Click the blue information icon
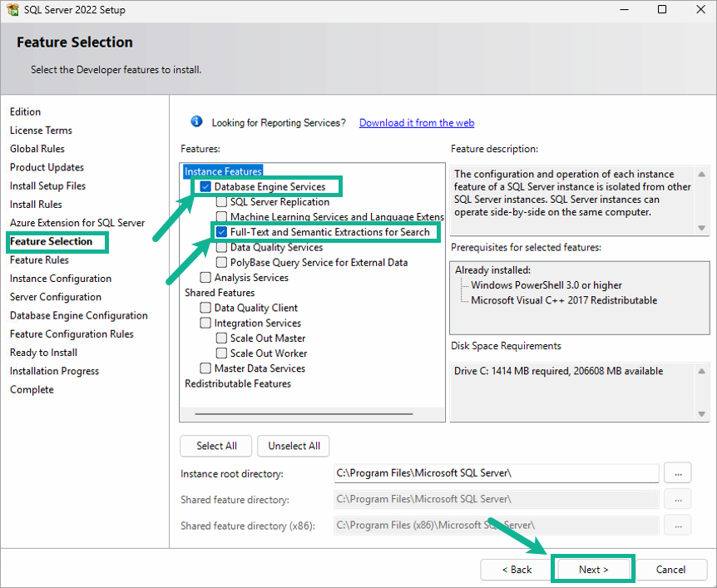717x588 pixels. (x=196, y=121)
